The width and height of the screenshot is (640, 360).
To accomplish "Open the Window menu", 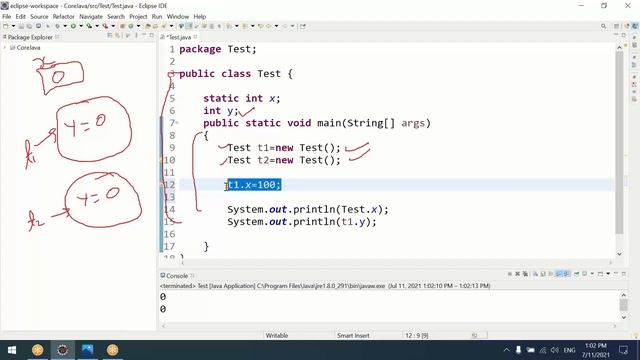I will 178,16.
